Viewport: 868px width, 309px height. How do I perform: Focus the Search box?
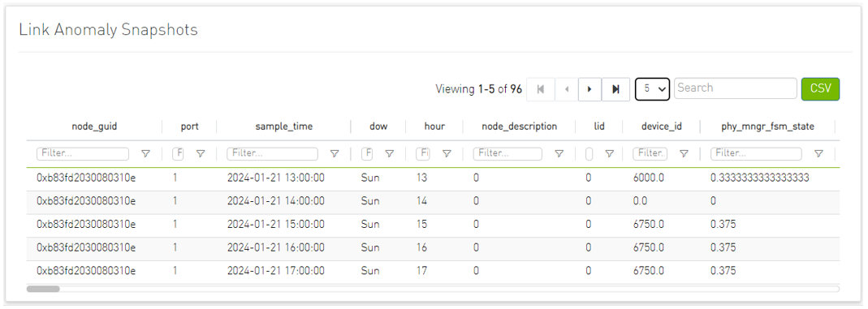pos(735,88)
